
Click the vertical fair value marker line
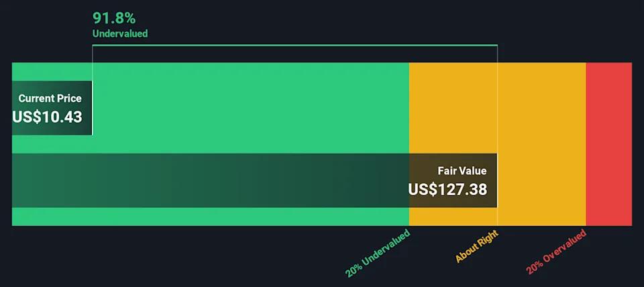coord(497,135)
